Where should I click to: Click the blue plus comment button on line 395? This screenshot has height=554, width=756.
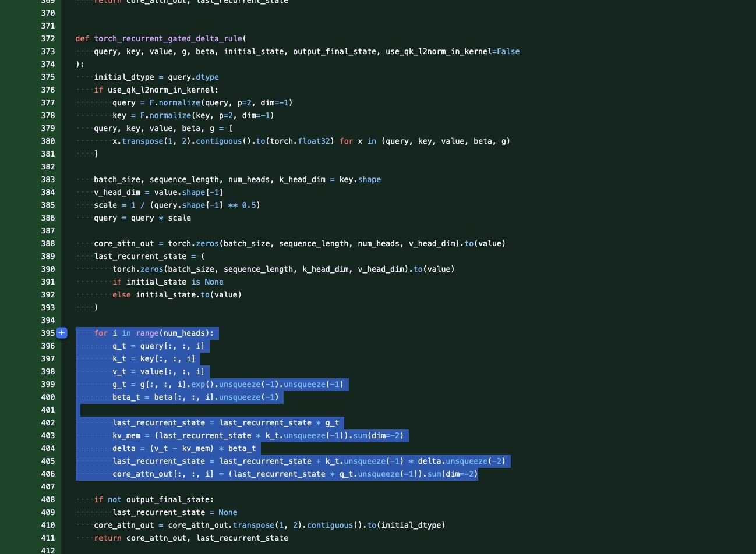62,333
